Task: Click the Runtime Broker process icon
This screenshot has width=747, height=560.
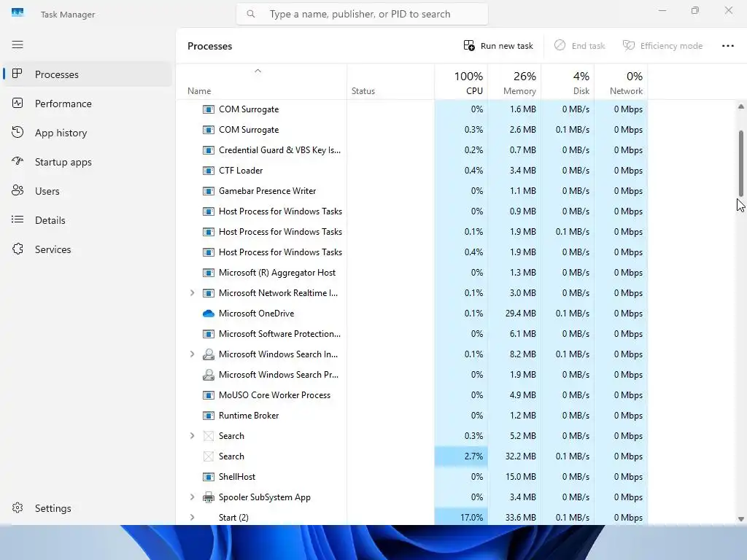Action: pos(208,415)
